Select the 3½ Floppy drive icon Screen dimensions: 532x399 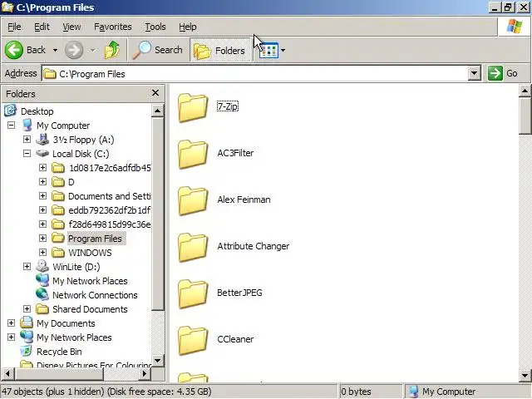(x=42, y=139)
